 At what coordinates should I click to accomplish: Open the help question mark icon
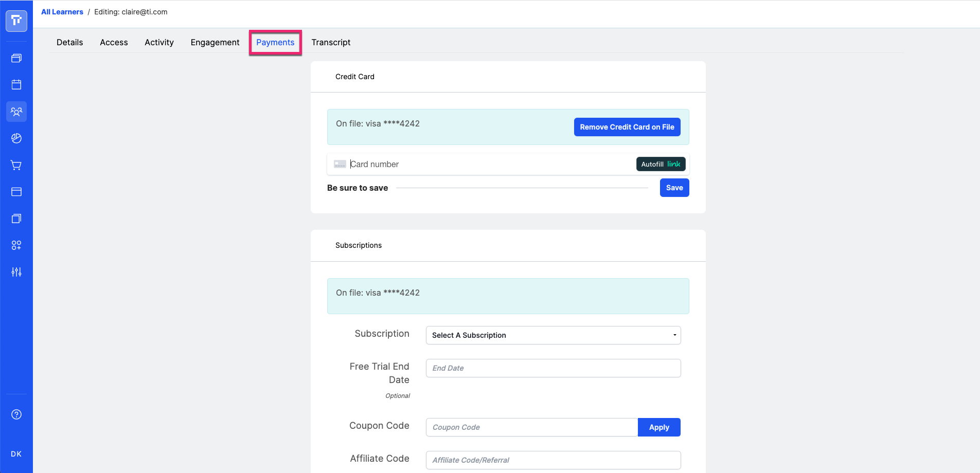pos(16,414)
